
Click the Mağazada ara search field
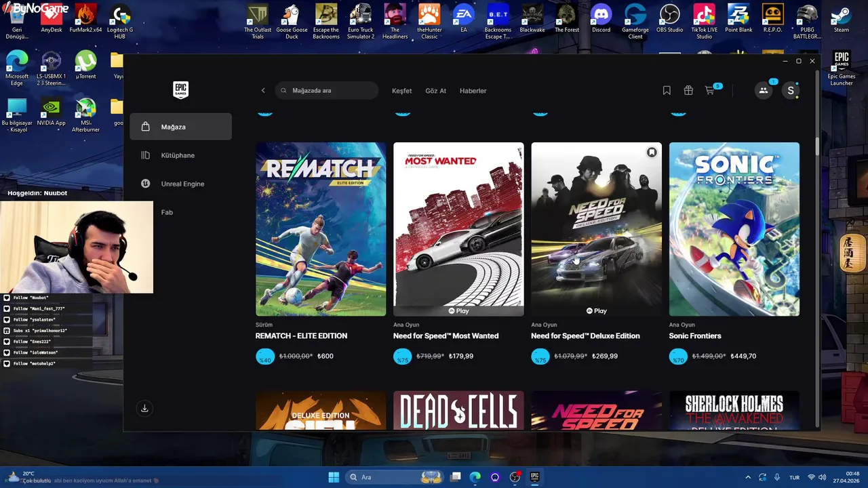[x=327, y=90]
